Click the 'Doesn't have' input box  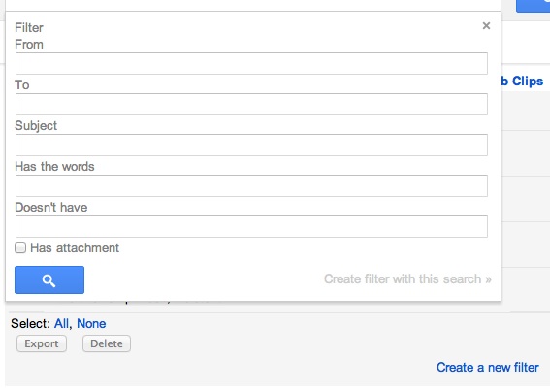point(251,226)
